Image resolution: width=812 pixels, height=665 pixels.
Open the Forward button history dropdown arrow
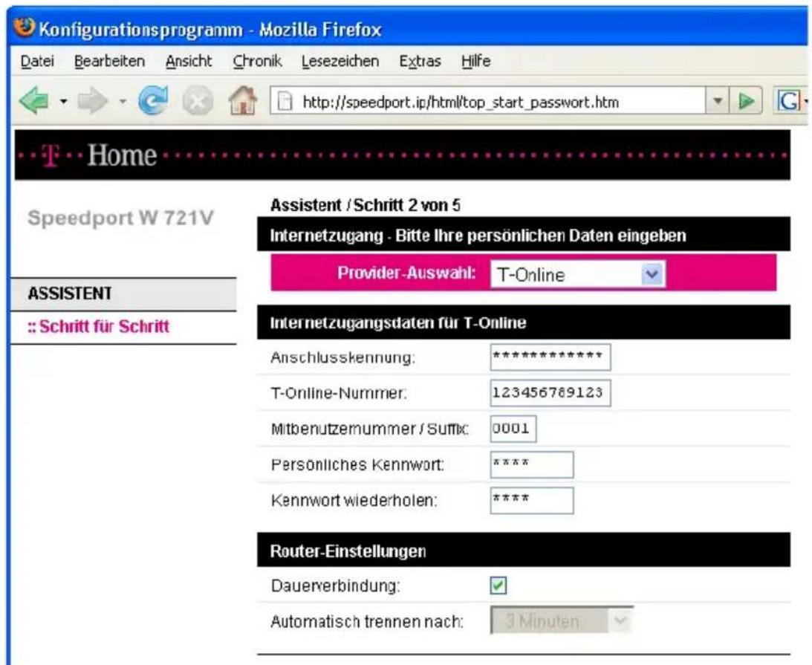click(123, 101)
